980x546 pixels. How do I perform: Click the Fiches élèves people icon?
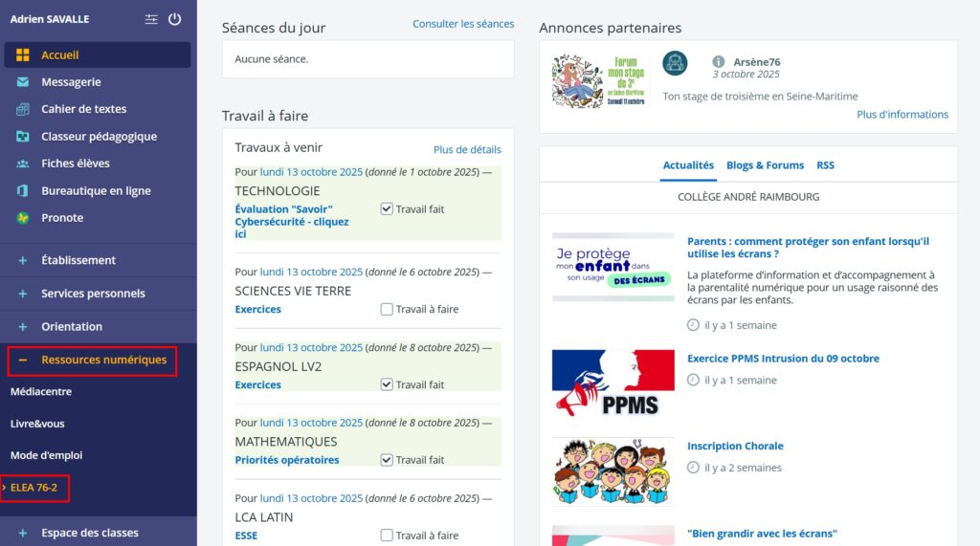click(23, 164)
